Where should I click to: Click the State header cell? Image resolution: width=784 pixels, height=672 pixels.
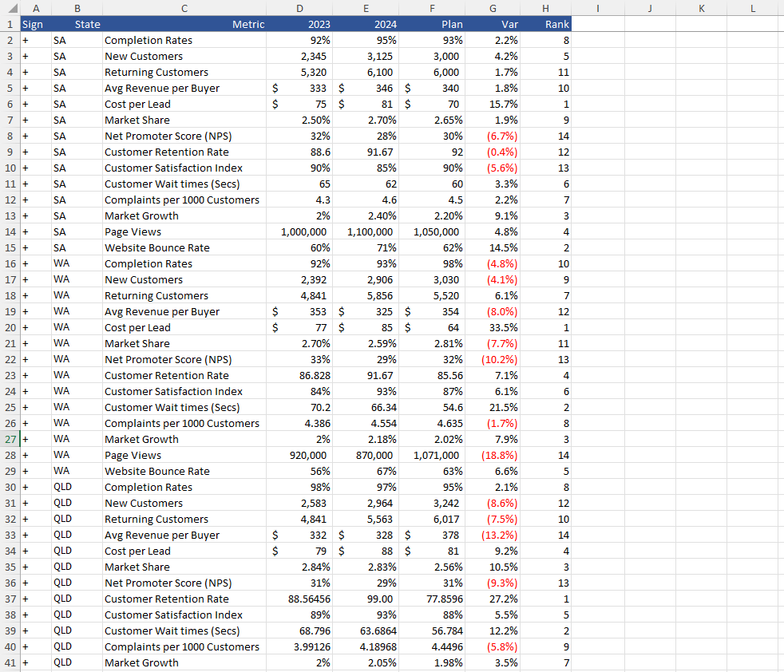coord(77,24)
